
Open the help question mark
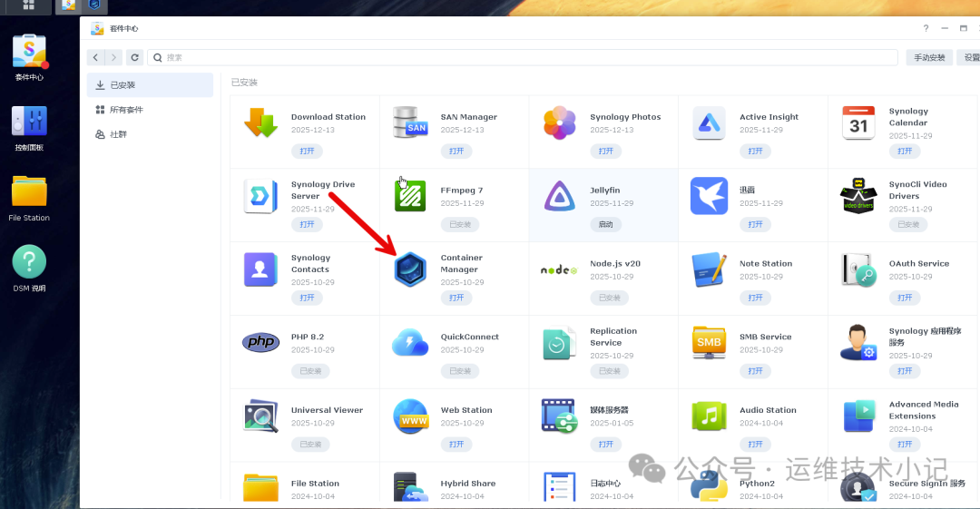(926, 28)
